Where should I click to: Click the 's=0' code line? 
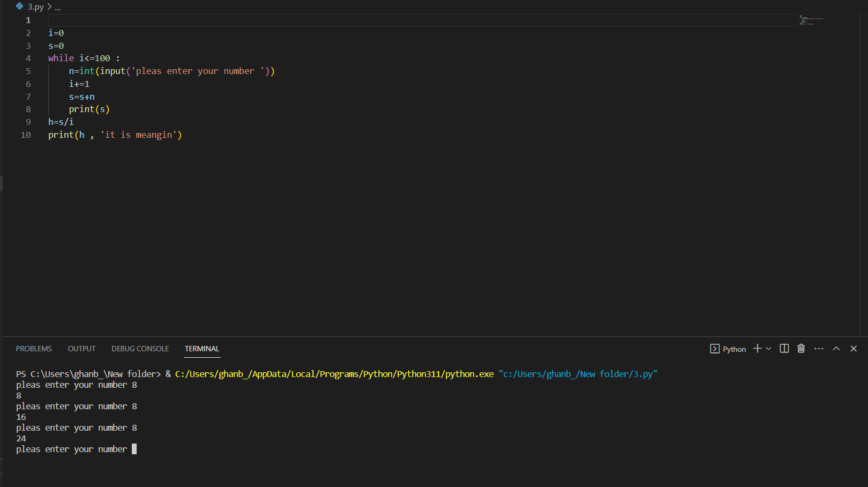click(56, 46)
